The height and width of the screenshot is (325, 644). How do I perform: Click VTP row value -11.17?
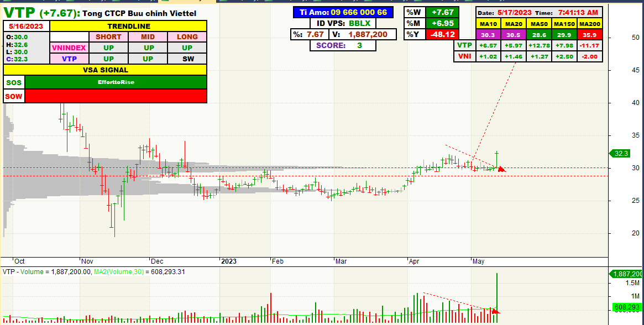pyautogui.click(x=589, y=46)
